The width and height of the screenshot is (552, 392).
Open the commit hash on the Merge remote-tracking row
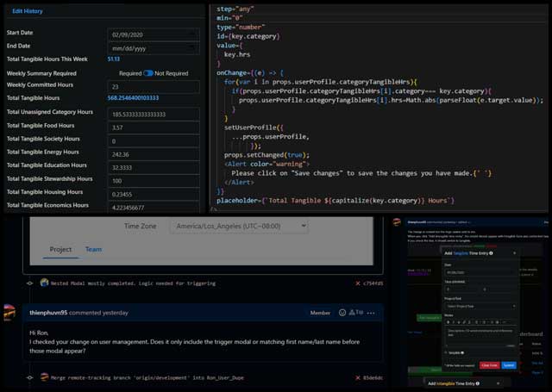pyautogui.click(x=373, y=378)
